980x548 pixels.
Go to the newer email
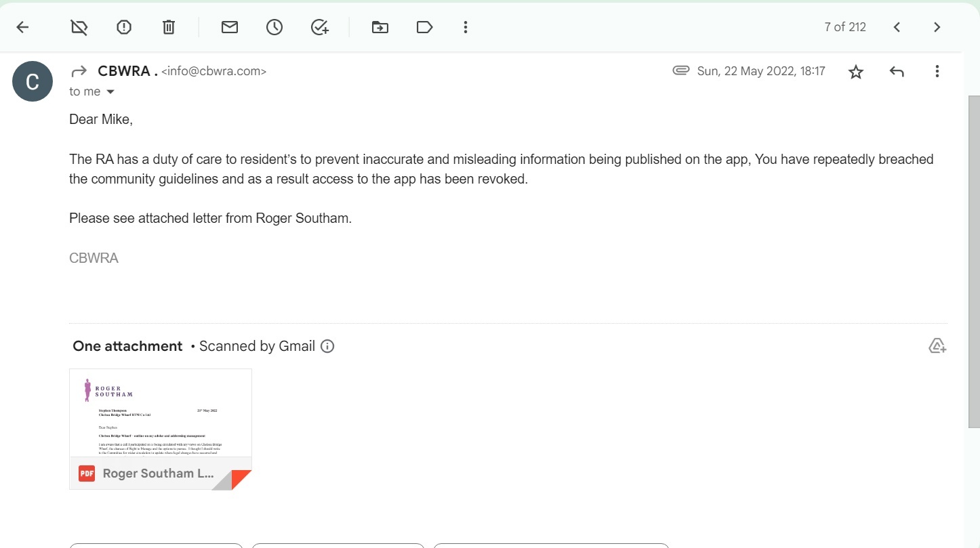(x=897, y=27)
